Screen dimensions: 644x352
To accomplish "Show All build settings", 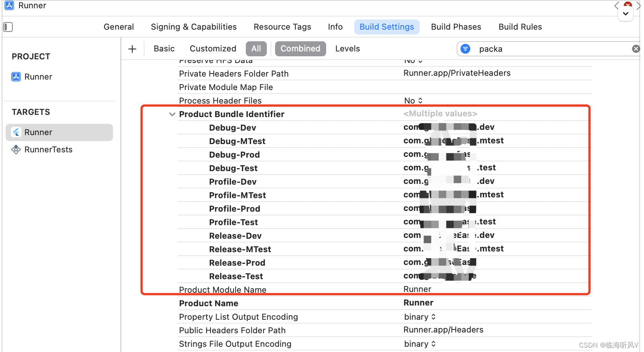I will 256,49.
